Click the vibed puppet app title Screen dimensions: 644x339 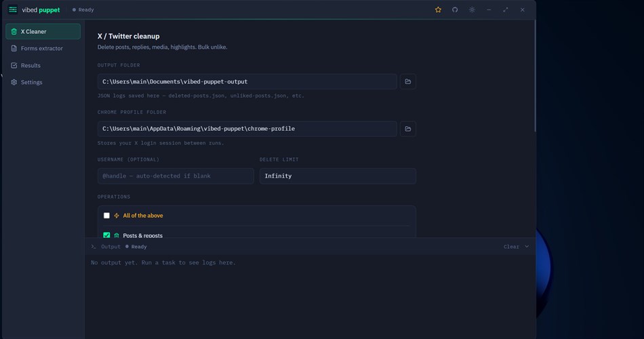[x=41, y=10]
